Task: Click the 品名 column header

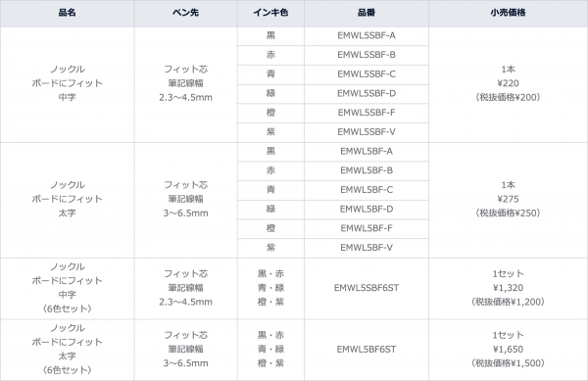Action: tap(67, 13)
